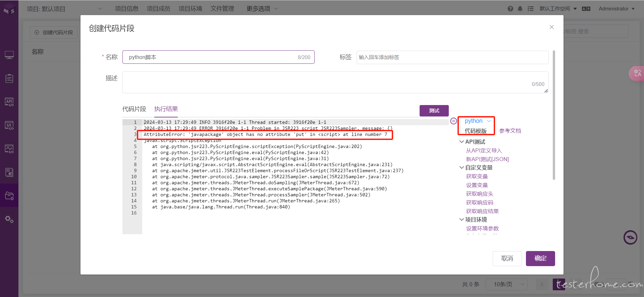Open the Administrator user dropdown

point(616,9)
